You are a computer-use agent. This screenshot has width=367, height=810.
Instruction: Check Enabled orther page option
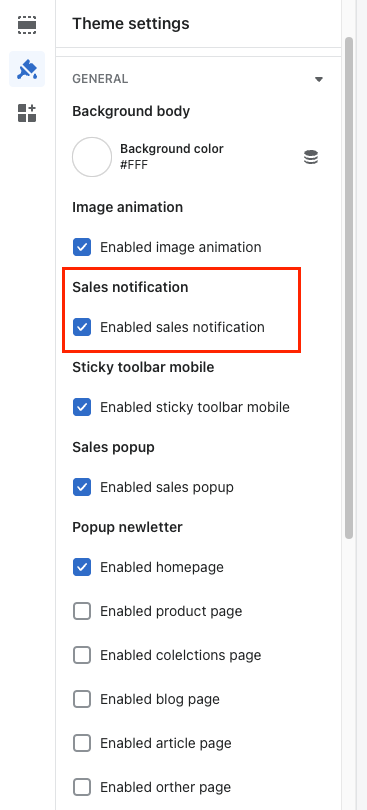[82, 787]
